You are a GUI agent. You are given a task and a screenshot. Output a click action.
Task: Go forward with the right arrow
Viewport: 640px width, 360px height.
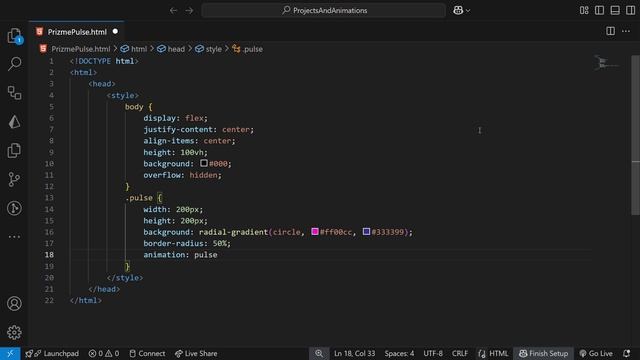tap(189, 10)
